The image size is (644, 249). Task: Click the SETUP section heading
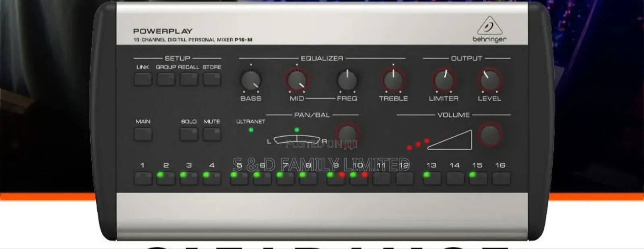177,58
